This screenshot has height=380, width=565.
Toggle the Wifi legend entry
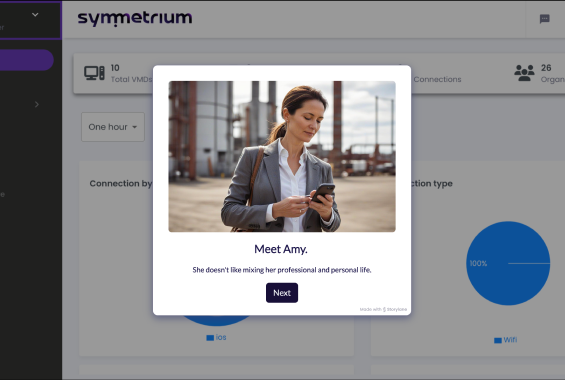pos(506,340)
